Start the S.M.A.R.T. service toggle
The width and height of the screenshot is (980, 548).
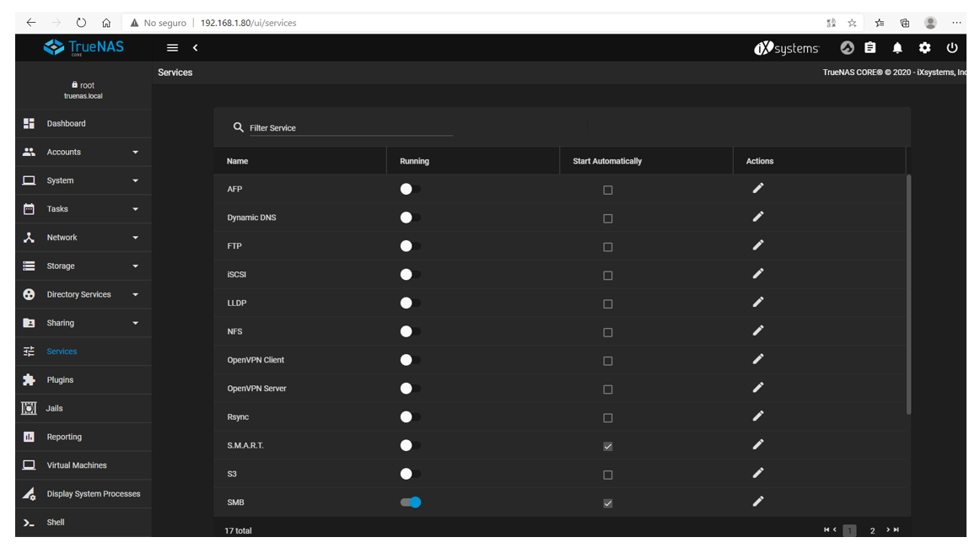410,445
